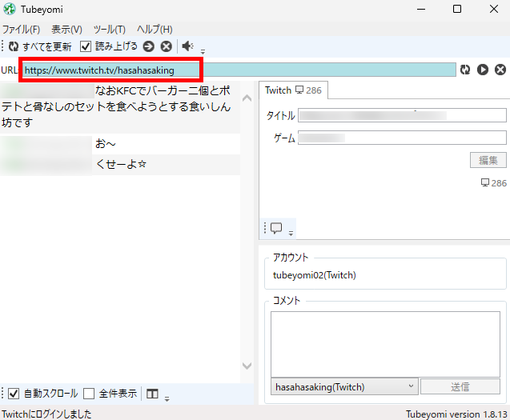Click tubeyomi02(Twitch) account text
510x420 pixels.
[x=314, y=275]
